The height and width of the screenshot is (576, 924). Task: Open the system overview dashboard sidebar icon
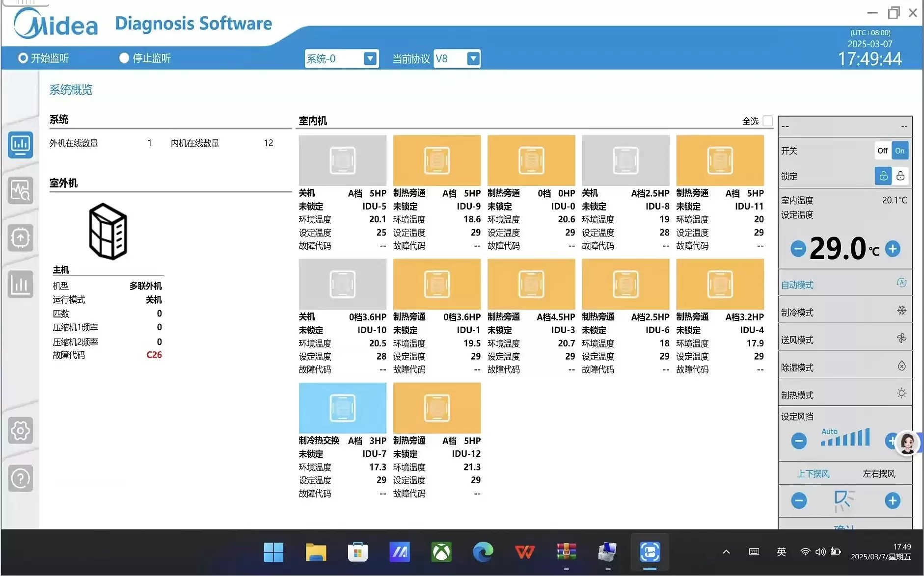point(21,145)
